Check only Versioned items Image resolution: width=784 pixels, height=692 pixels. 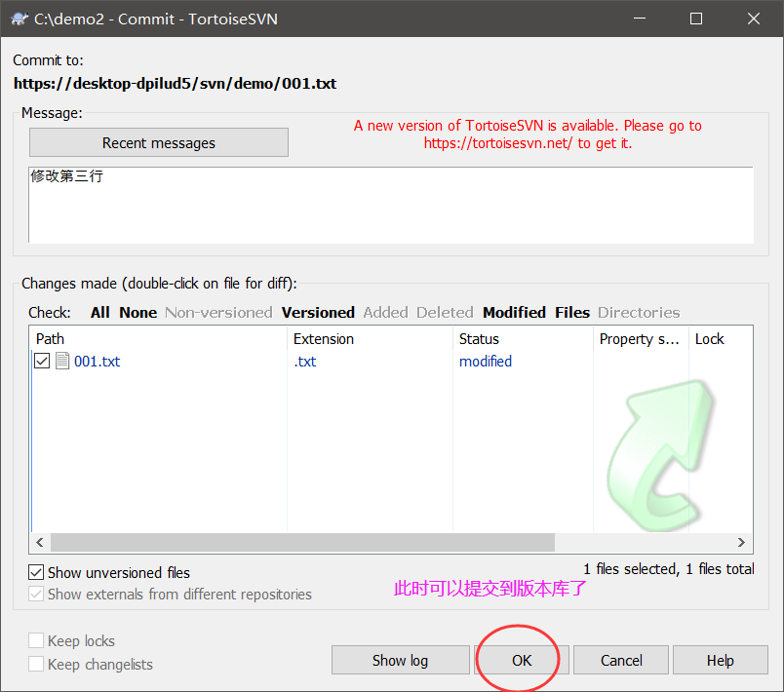pos(318,312)
